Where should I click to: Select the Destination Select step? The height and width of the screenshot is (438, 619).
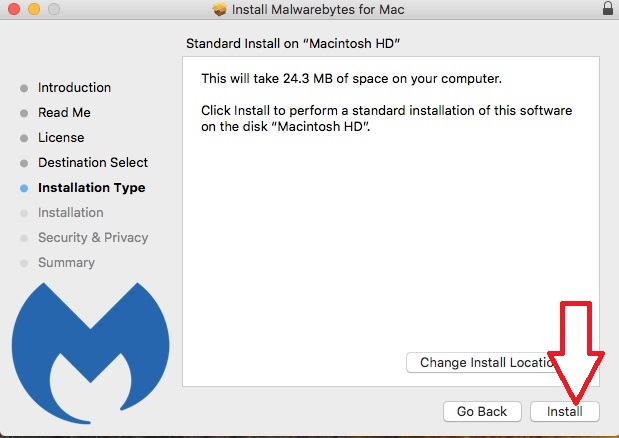93,163
